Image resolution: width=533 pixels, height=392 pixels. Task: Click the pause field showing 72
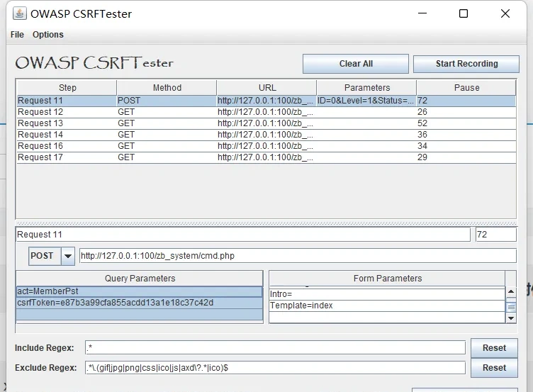tap(496, 235)
